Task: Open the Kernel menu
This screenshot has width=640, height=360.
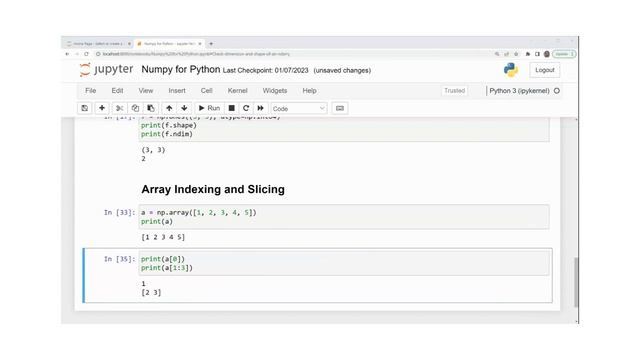Action: coord(238,91)
